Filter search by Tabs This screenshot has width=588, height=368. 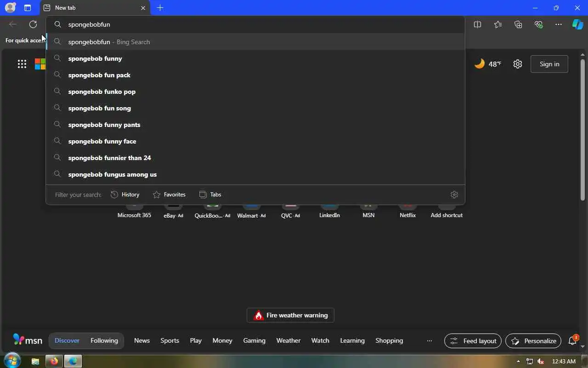(210, 195)
